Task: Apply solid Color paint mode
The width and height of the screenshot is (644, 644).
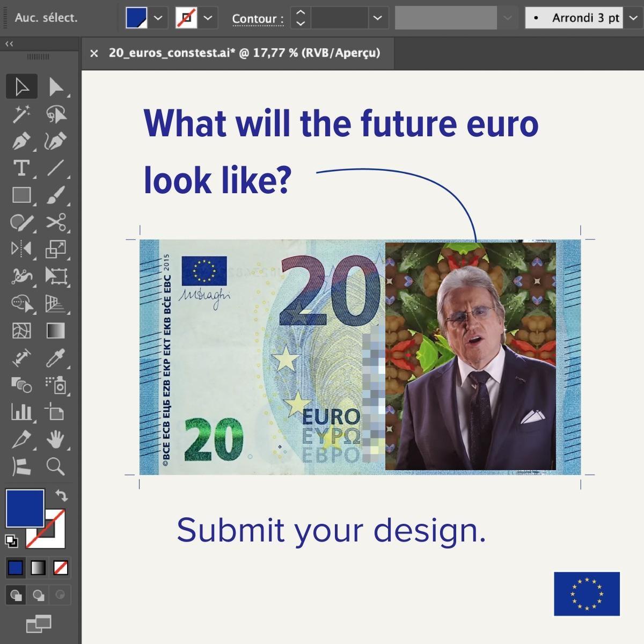Action: coord(16,567)
